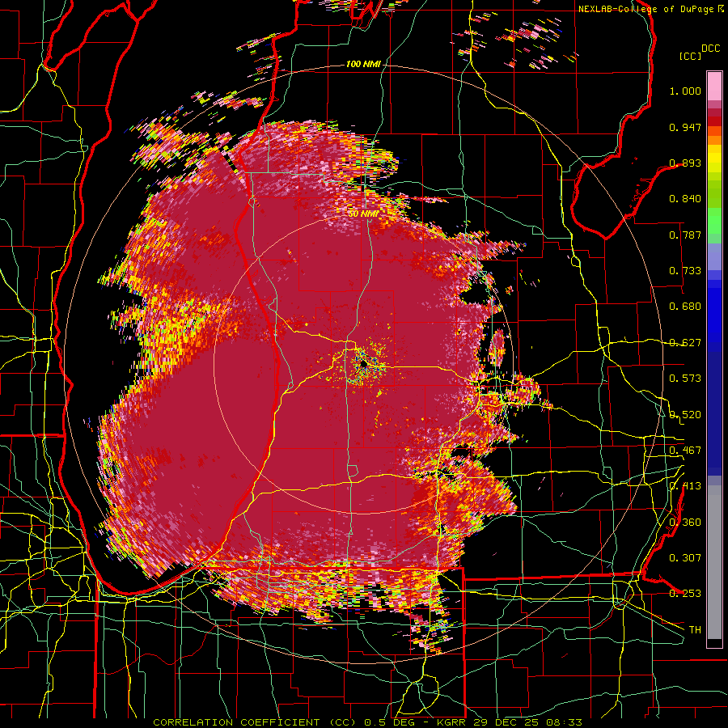
Task: Click the 0.307 legend value
Action: (x=685, y=558)
